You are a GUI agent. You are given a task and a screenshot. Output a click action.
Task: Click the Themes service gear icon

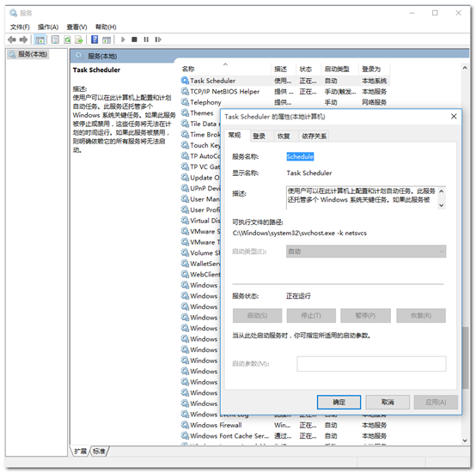click(x=185, y=112)
